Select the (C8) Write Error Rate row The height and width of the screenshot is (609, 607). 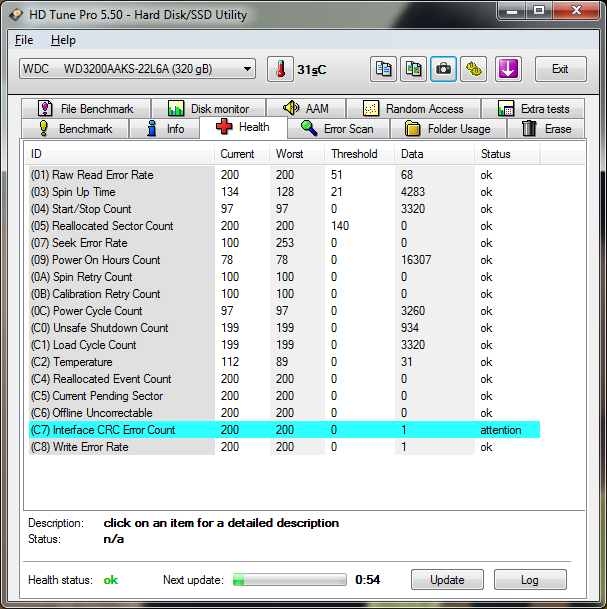pos(284,447)
